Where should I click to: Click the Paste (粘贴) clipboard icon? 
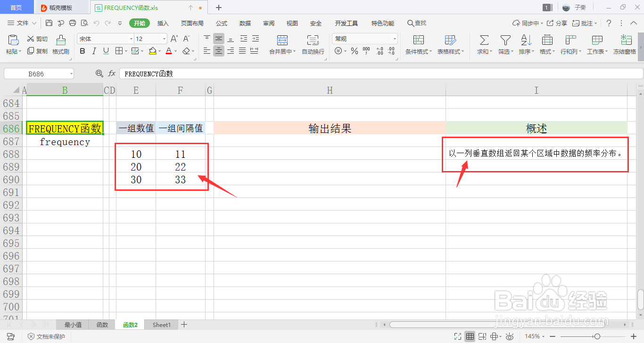pos(13,40)
